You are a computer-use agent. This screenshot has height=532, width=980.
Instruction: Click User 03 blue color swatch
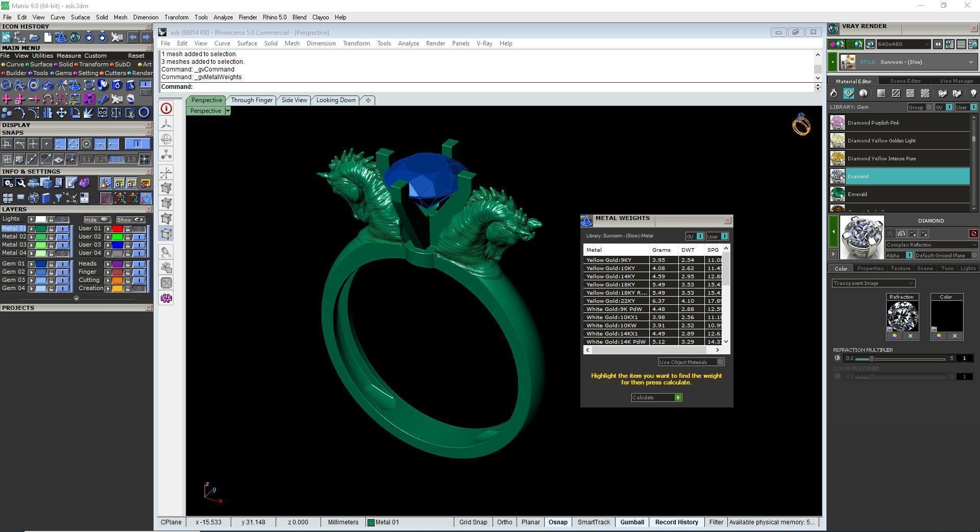coord(117,245)
